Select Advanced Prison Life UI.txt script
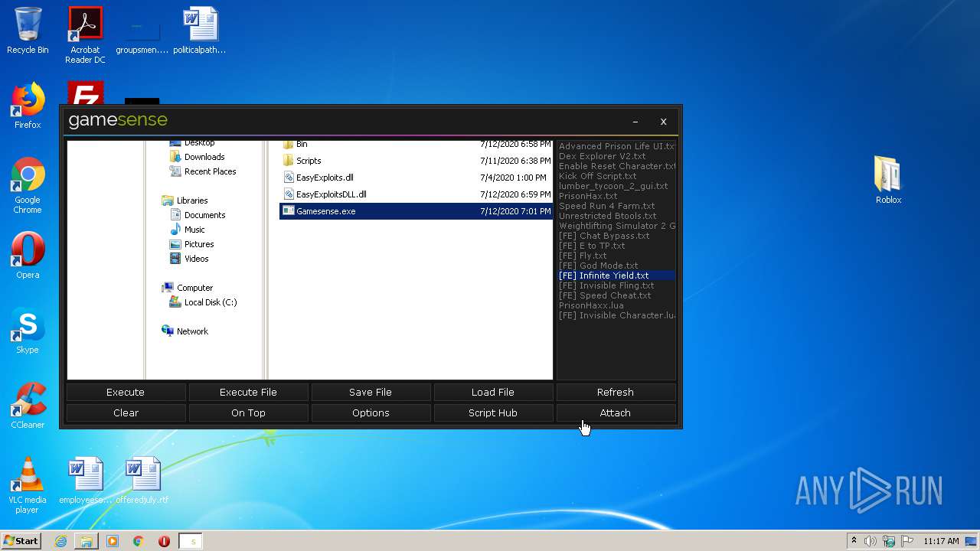The height and width of the screenshot is (551, 980). [x=617, y=146]
